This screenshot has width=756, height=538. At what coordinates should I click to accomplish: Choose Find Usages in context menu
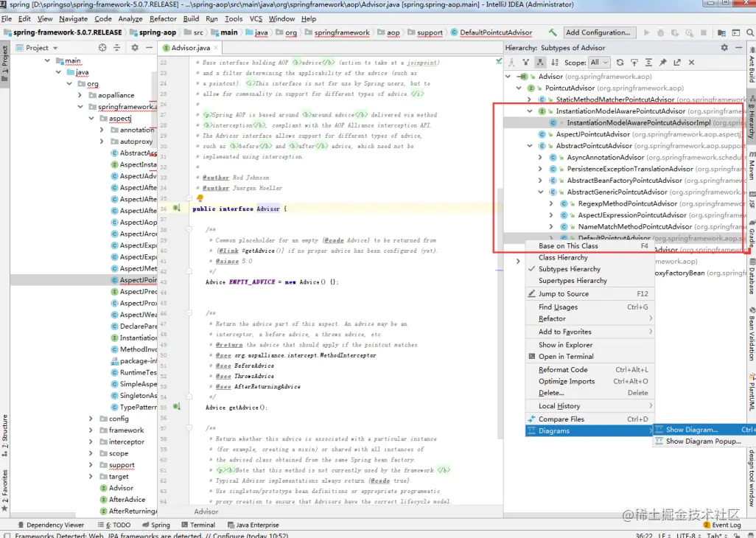coord(589,307)
